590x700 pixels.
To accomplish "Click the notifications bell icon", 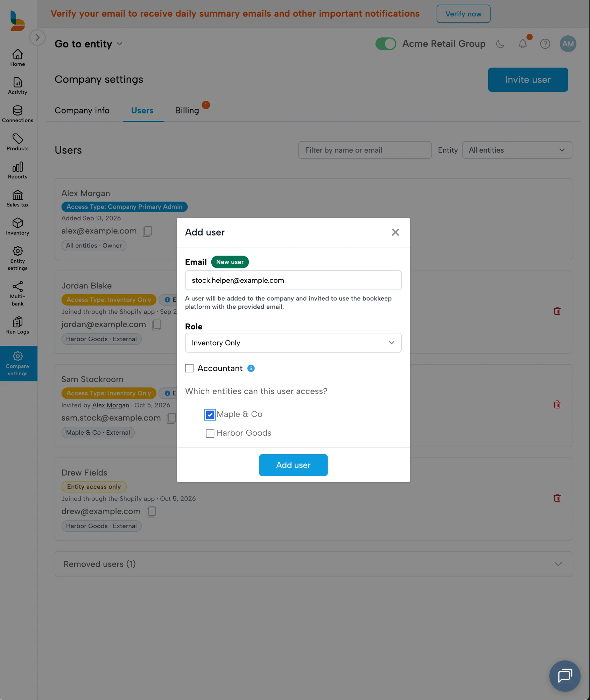I will pyautogui.click(x=523, y=44).
